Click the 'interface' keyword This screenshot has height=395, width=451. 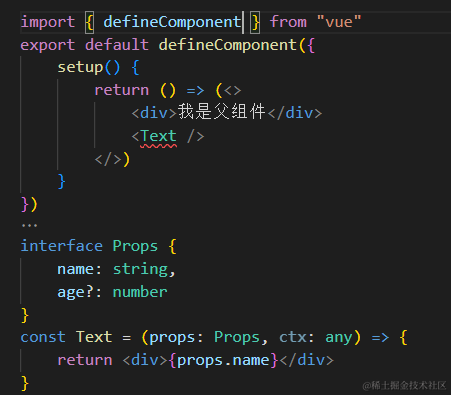tap(62, 246)
